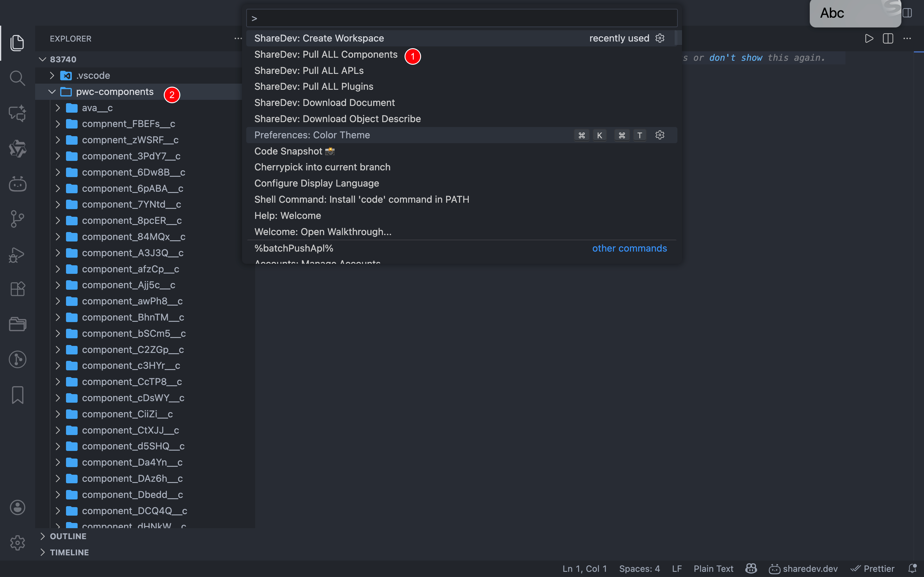The width and height of the screenshot is (924, 577).
Task: Click the "don't show" link
Action: pos(735,58)
